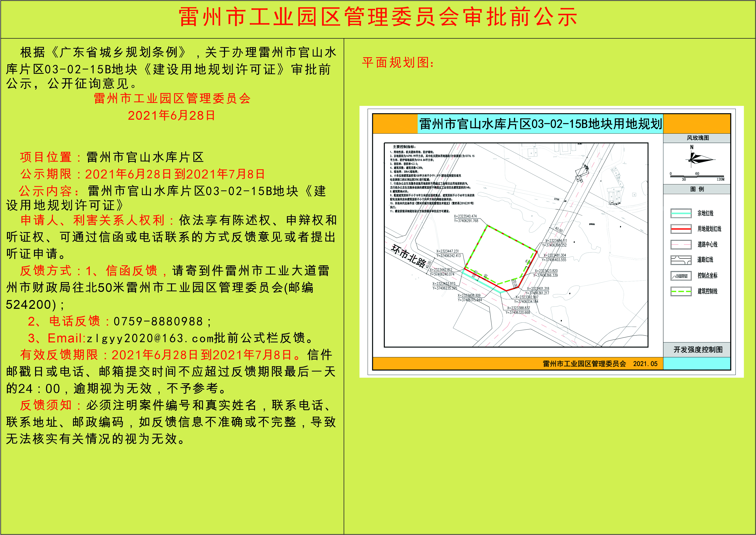
Task: Click the 公示内容 label
Action: pos(46,191)
